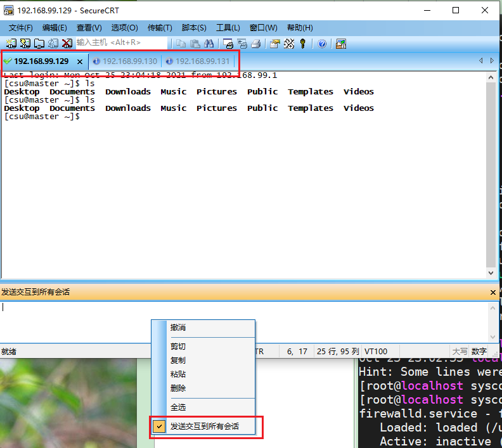
Task: Click the Copy toolbar icon
Action: 181,44
